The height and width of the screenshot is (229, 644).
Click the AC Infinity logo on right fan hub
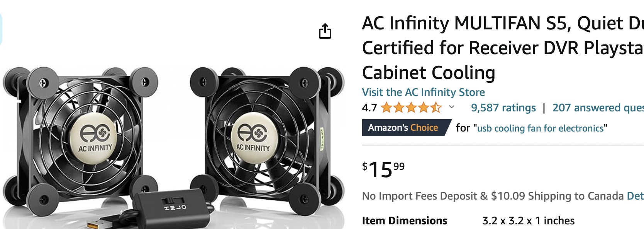(x=253, y=137)
